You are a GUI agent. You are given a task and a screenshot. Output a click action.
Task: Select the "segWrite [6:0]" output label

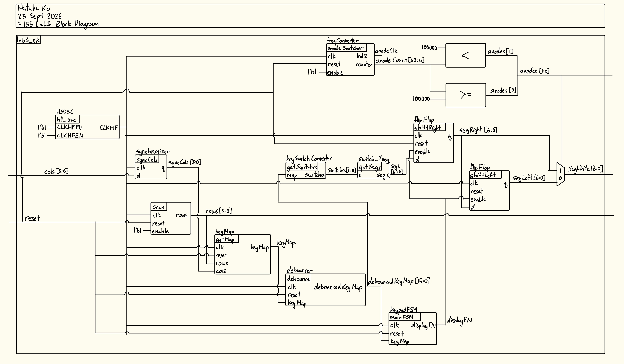585,169
